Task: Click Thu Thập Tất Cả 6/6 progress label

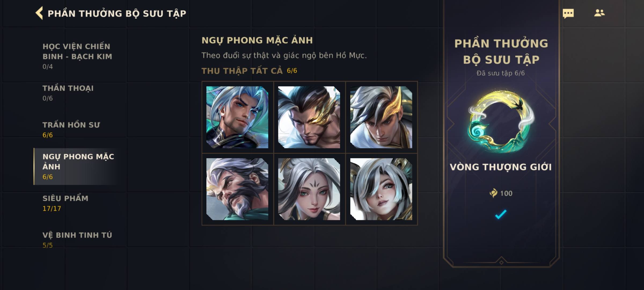Action: click(x=249, y=71)
